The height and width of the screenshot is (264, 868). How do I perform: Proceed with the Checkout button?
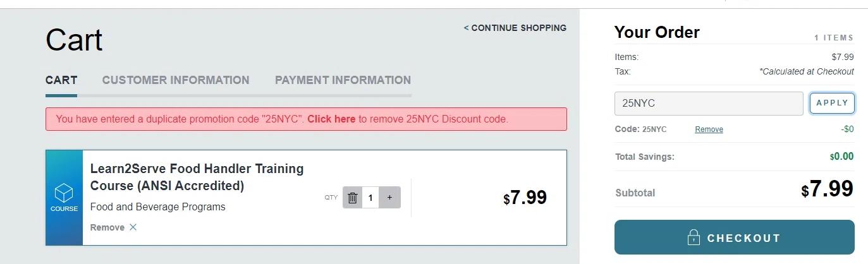(734, 237)
